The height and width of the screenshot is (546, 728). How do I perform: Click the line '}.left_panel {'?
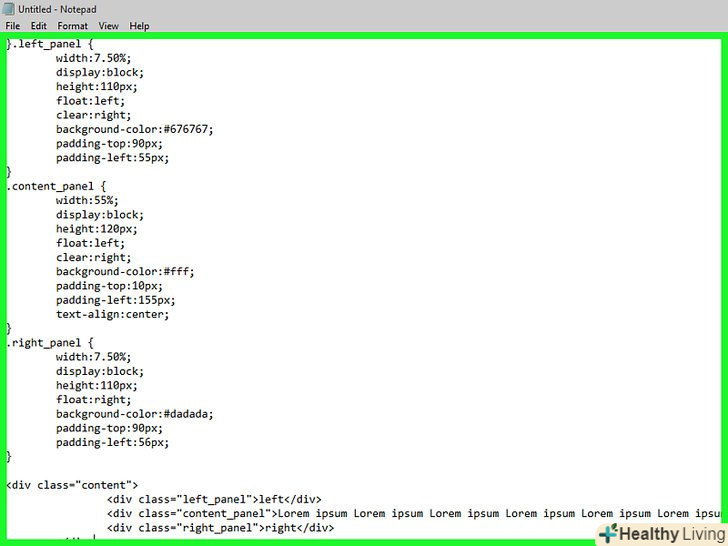point(50,44)
